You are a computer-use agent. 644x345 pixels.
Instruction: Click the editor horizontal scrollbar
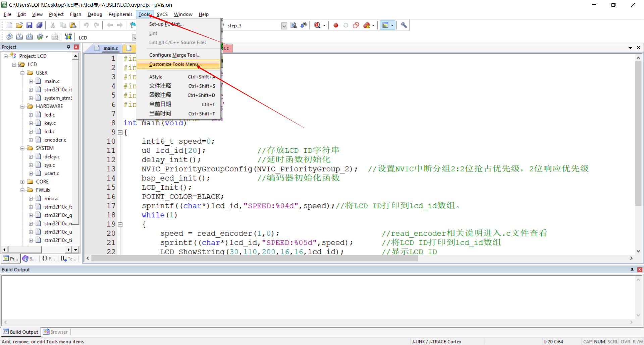click(255, 258)
